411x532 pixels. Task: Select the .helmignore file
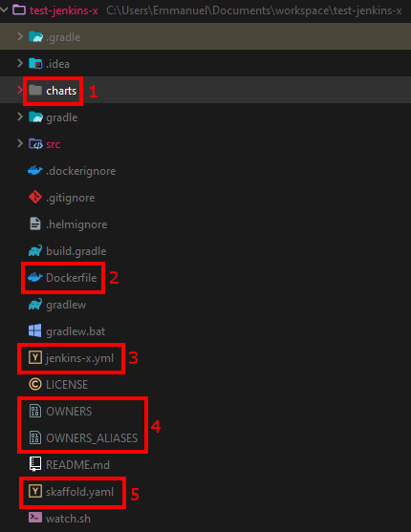click(x=76, y=224)
